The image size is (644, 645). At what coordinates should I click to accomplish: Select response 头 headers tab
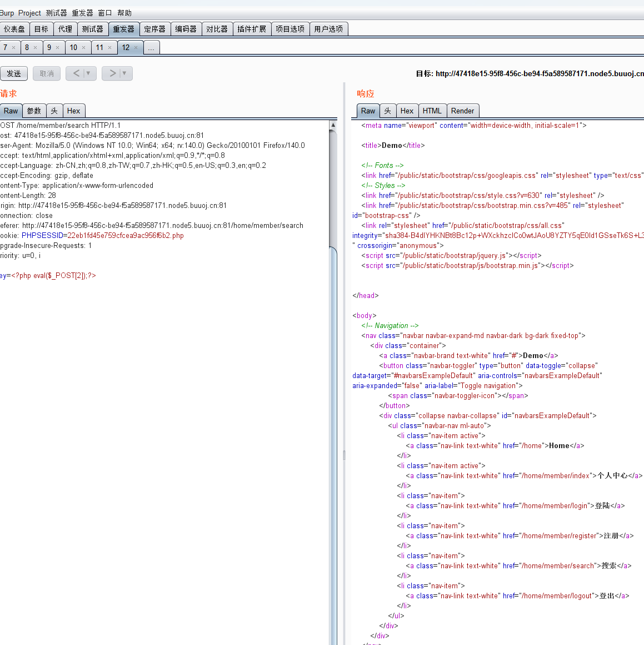coord(387,111)
